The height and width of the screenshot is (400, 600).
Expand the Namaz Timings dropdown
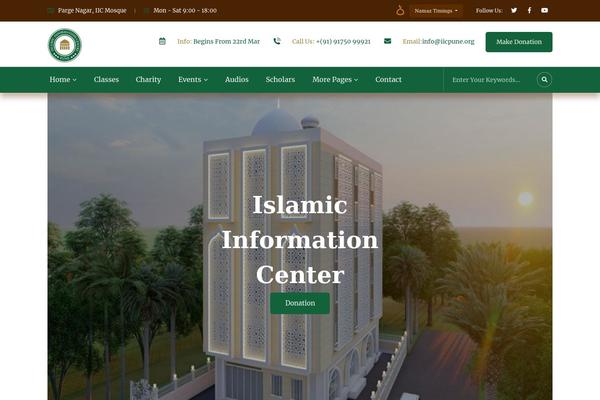[x=436, y=11]
